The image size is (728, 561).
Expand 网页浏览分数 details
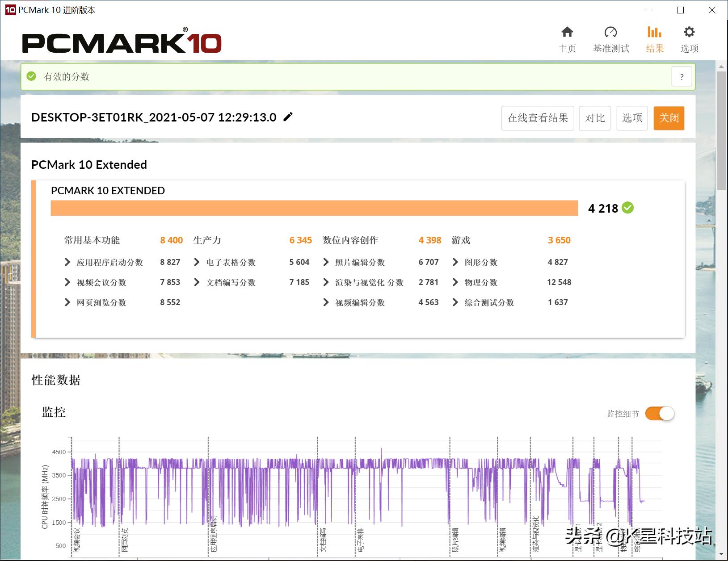[67, 302]
